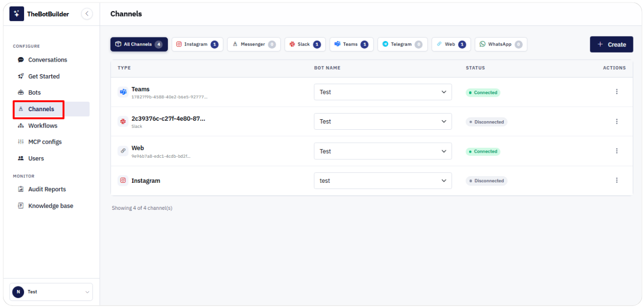Click the Teams icon in the table row
Screen dimensions: 644x308
click(123, 92)
